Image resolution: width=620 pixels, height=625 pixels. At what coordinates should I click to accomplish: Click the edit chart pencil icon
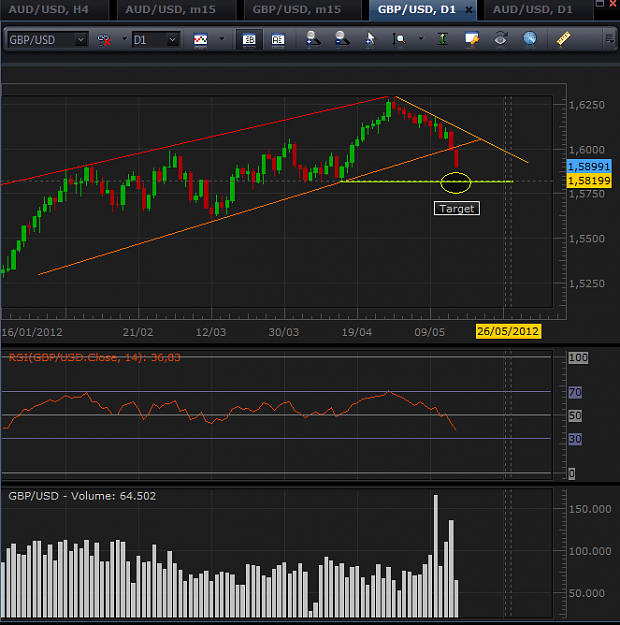pos(472,39)
